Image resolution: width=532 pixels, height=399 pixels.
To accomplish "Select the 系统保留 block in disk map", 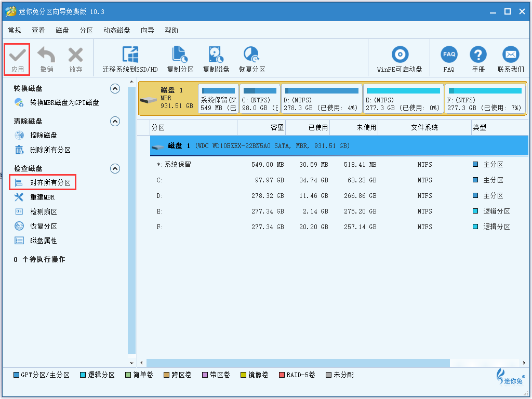I will tap(218, 99).
